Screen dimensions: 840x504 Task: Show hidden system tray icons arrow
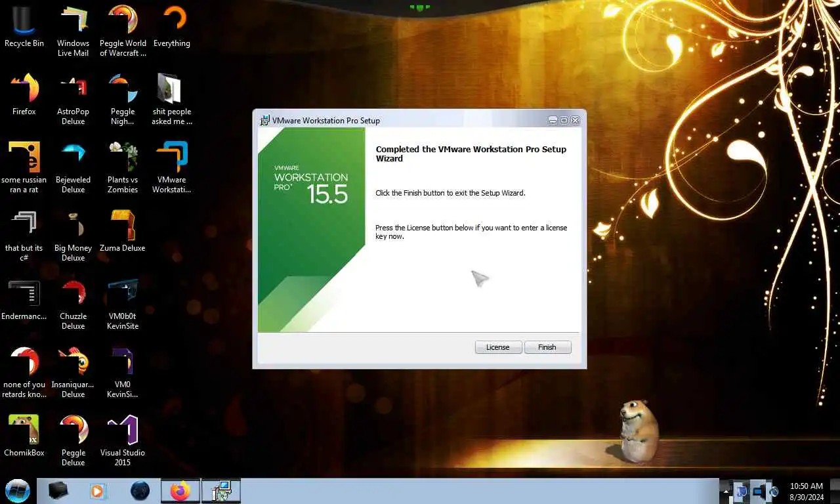pos(726,491)
